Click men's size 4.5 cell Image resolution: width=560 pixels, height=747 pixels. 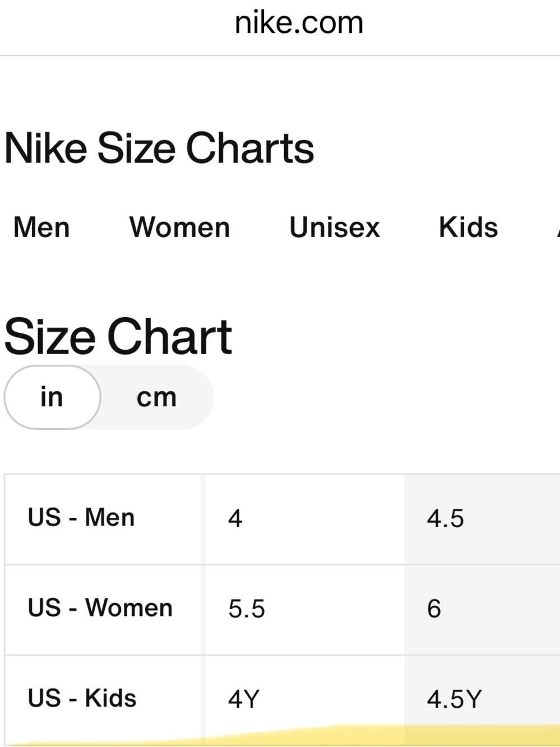point(482,519)
